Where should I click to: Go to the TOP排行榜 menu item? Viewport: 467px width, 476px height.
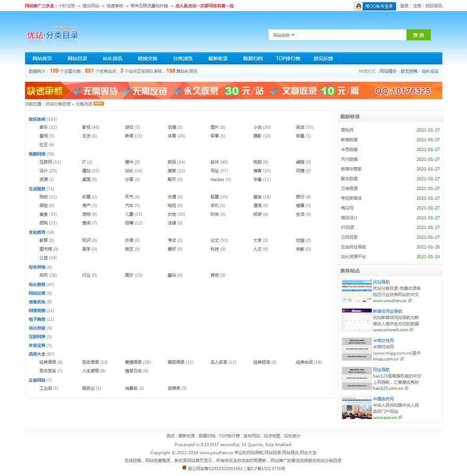(x=288, y=59)
